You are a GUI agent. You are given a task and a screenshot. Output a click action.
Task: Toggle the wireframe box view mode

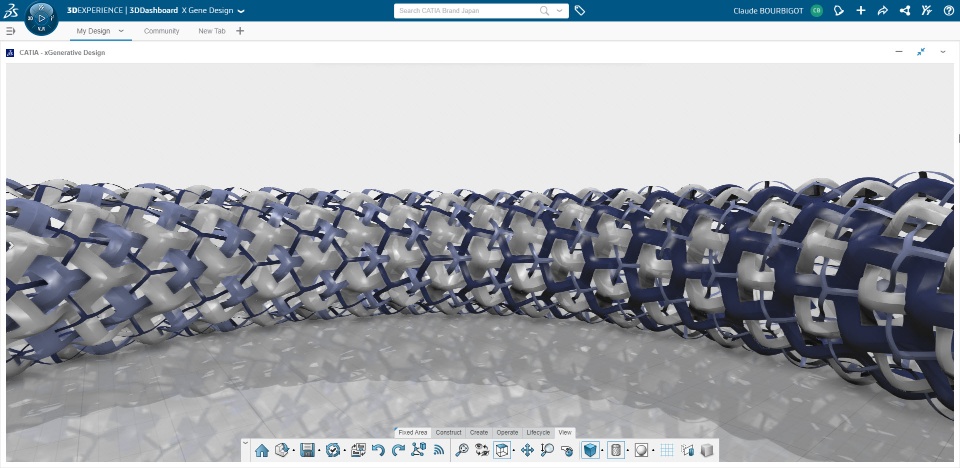coord(502,450)
